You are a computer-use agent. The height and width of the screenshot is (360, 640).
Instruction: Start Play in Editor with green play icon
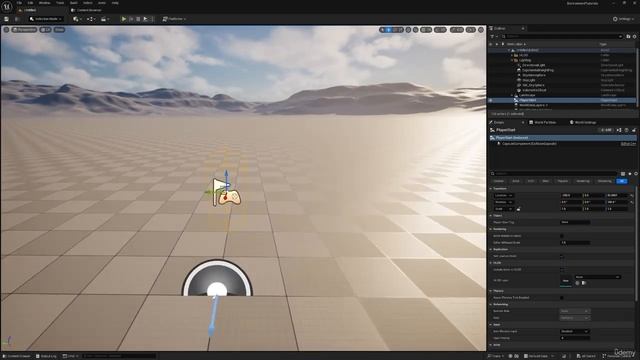[124, 19]
